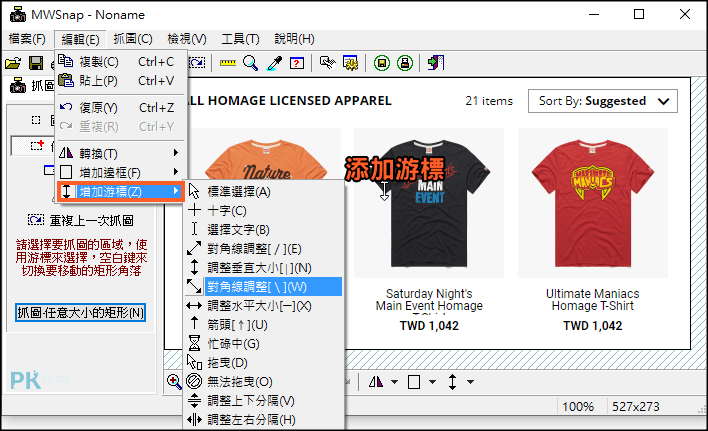
Task: Select 調整左右分隔(H) cursor
Action: [264, 419]
